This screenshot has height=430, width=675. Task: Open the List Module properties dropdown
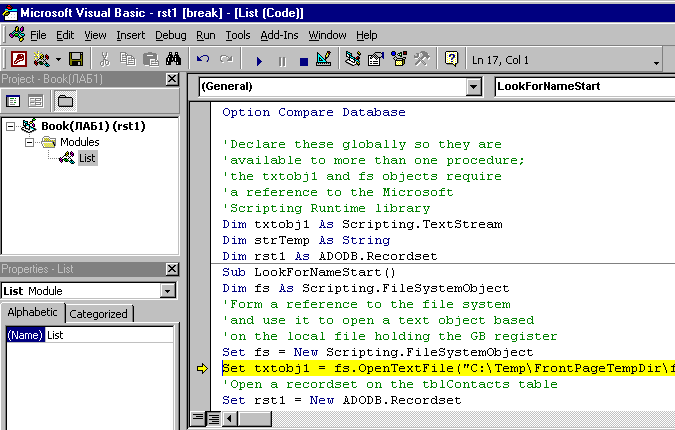(x=167, y=291)
